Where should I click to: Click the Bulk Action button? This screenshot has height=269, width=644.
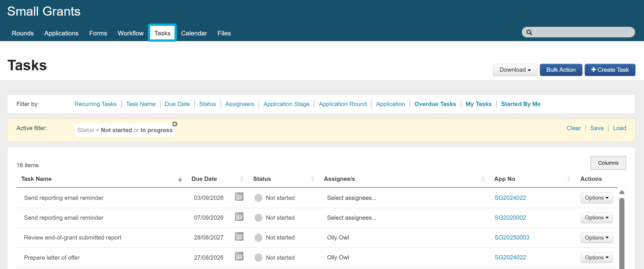[561, 70]
